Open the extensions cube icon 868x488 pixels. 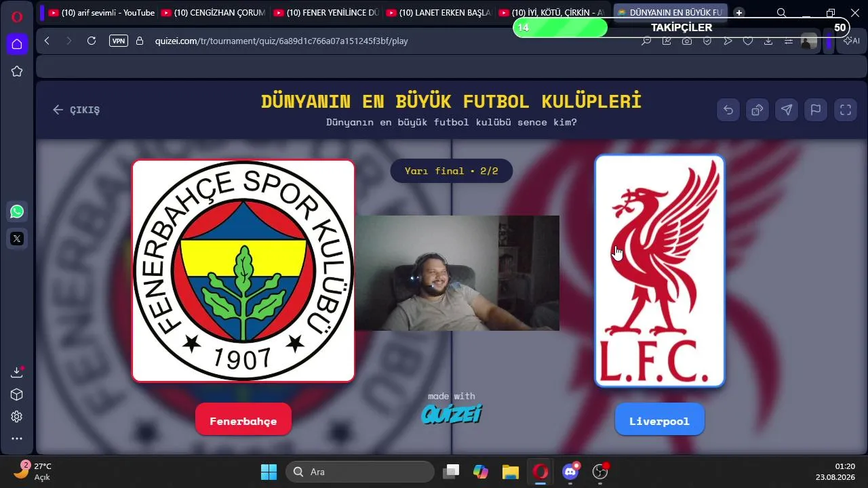click(17, 394)
